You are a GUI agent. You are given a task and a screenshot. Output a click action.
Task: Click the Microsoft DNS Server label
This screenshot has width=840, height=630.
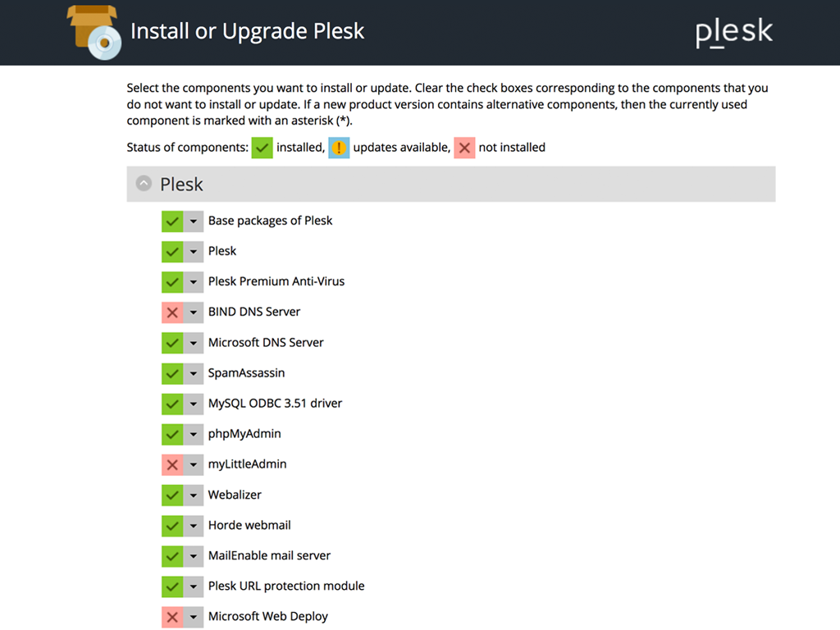(x=267, y=342)
